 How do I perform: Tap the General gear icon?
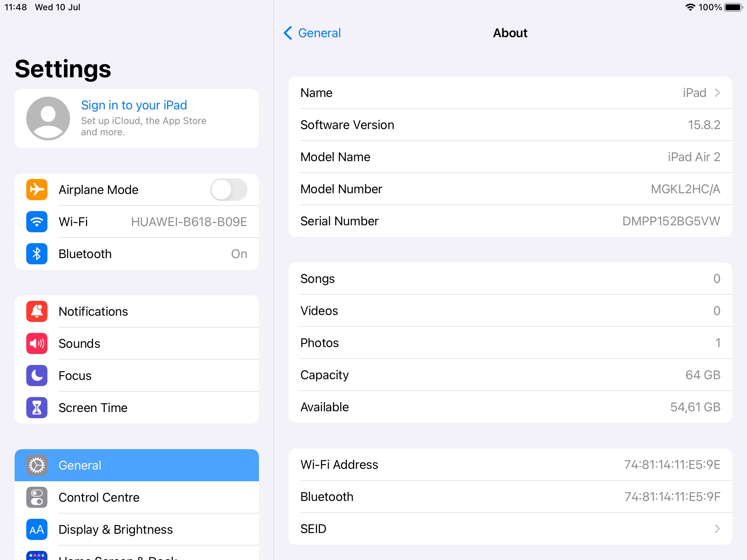37,465
